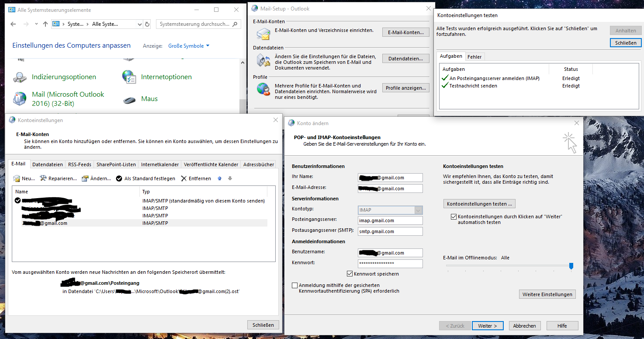Click Typ column header in account list

tap(203, 192)
